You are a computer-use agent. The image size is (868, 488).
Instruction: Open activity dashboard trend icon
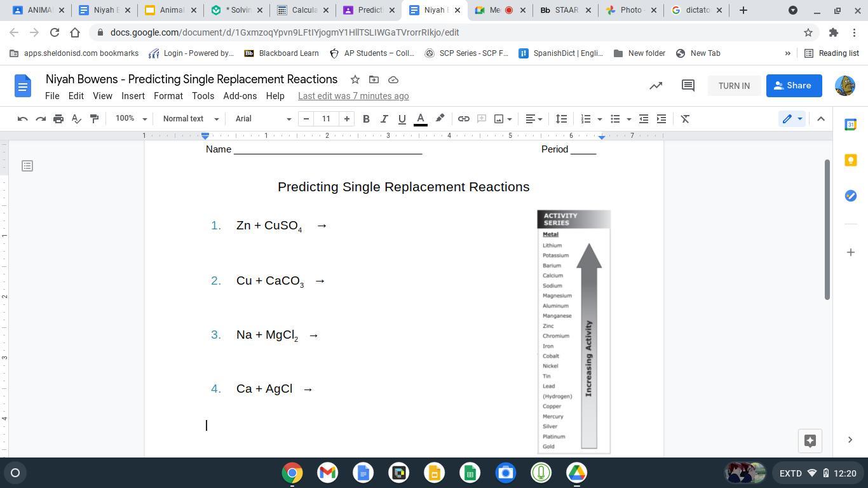pos(656,85)
